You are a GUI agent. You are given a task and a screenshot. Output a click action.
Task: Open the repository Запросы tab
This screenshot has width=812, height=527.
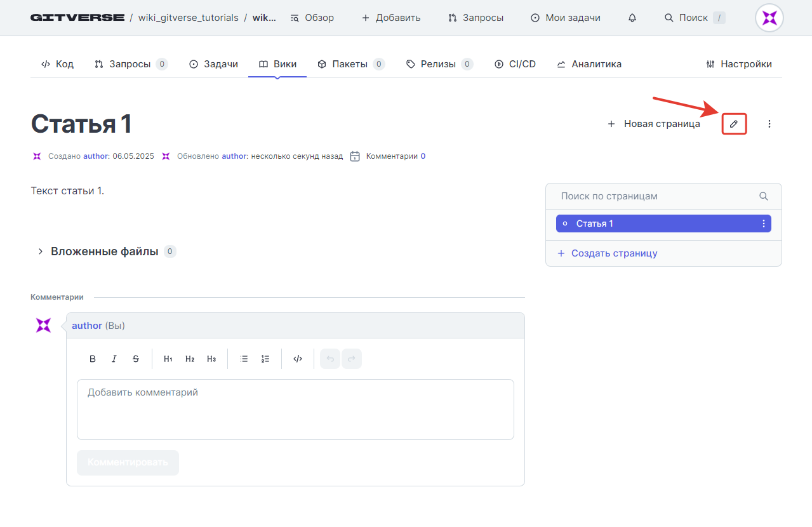pos(131,64)
